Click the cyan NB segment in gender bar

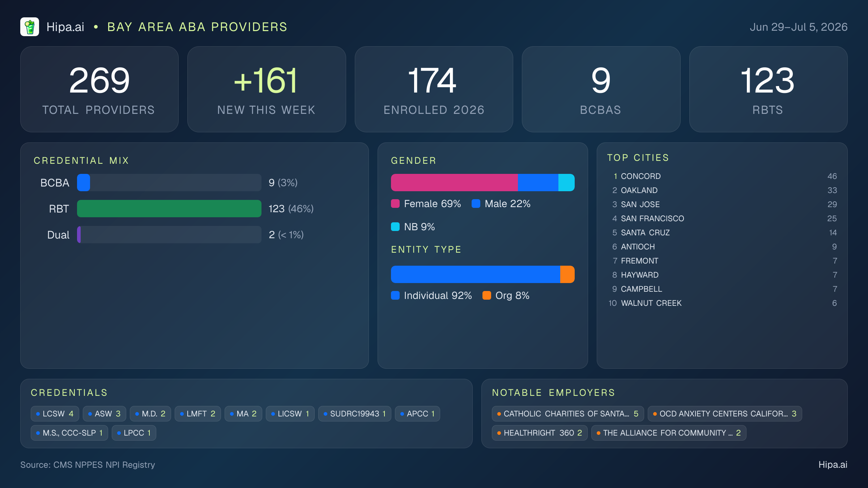click(566, 183)
